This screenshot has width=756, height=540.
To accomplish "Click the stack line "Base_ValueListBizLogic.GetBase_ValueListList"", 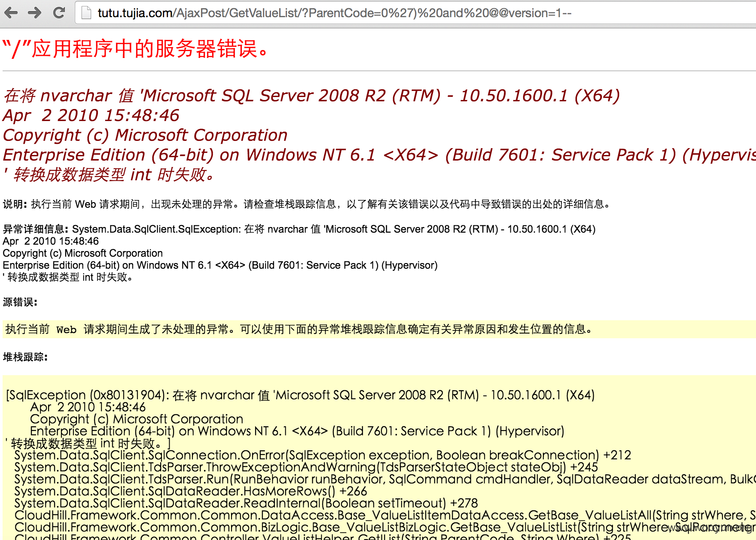I will [x=385, y=527].
